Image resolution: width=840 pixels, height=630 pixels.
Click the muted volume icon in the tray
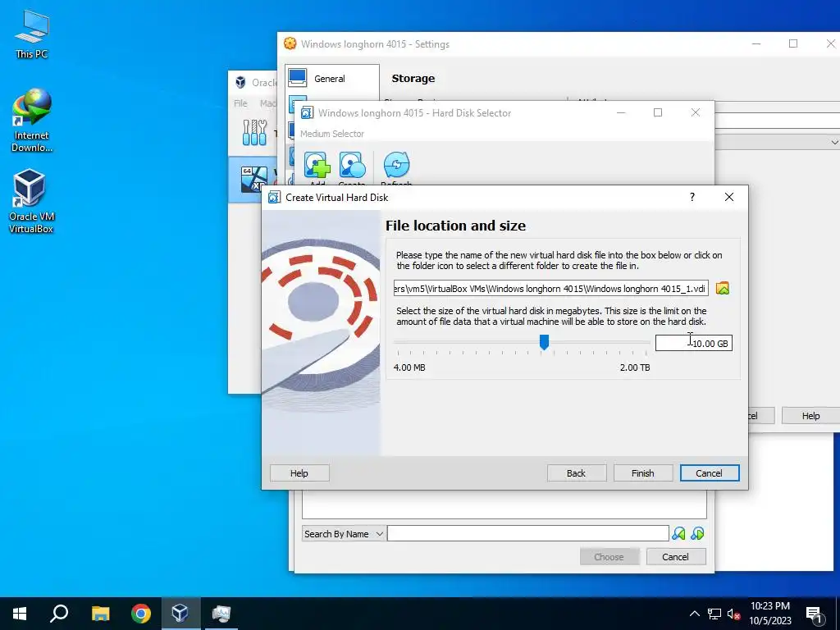pos(733,614)
